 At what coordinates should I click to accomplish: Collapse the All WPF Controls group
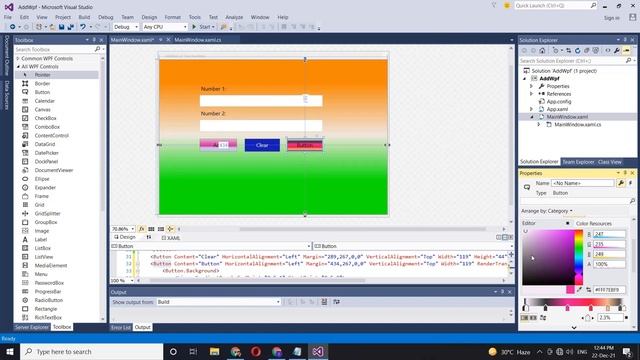coord(18,67)
